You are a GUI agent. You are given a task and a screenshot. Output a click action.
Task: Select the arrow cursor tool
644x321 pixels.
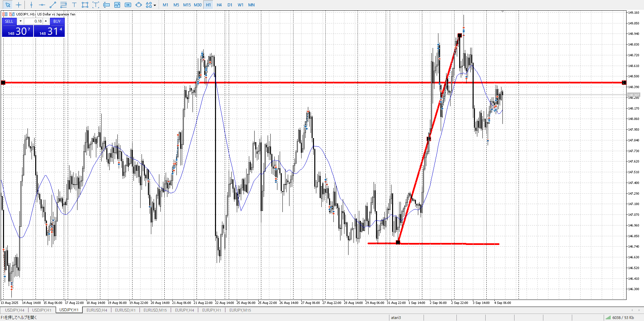(8, 5)
